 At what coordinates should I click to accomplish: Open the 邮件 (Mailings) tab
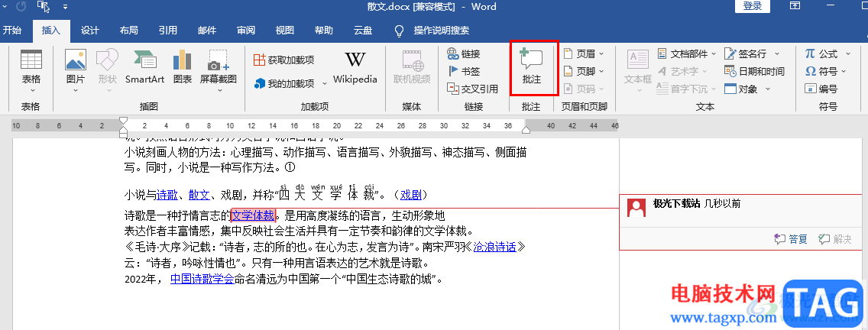(x=207, y=31)
